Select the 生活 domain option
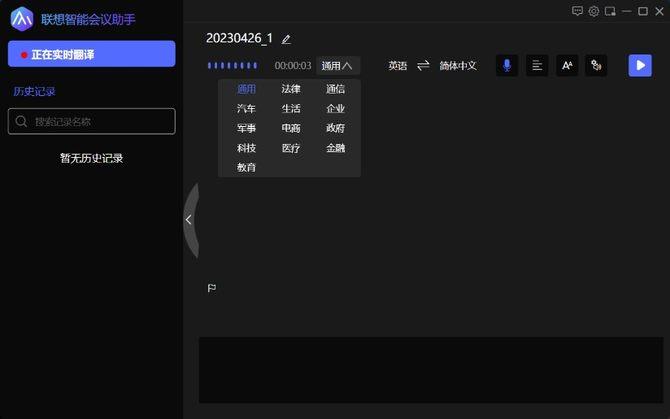 (x=291, y=108)
